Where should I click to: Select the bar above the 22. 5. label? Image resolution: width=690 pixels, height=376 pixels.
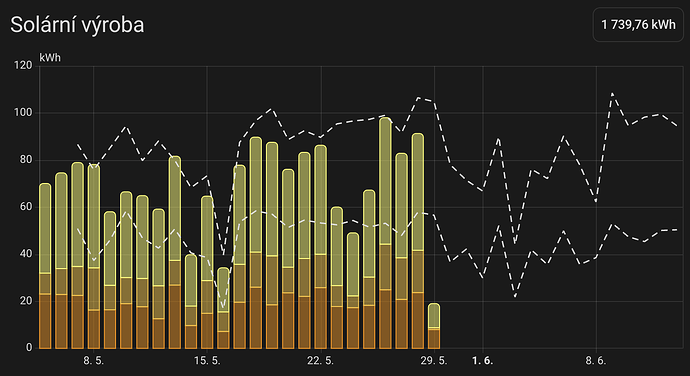(321, 247)
